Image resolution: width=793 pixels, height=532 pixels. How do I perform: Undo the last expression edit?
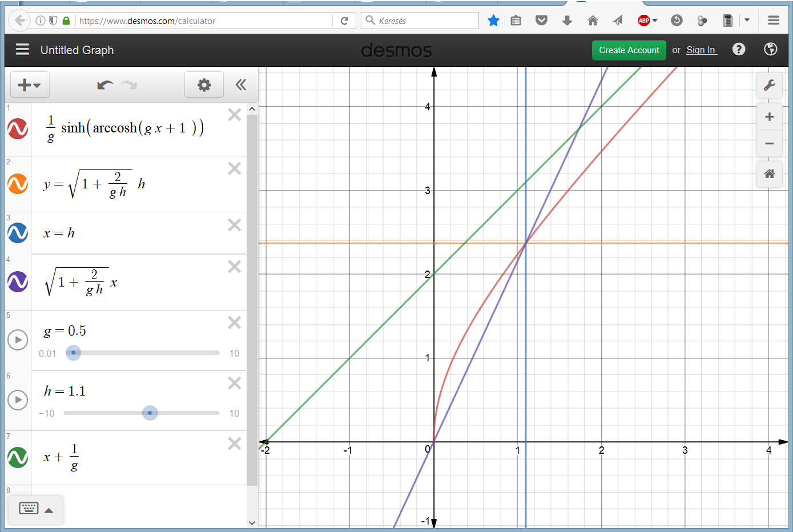105,86
